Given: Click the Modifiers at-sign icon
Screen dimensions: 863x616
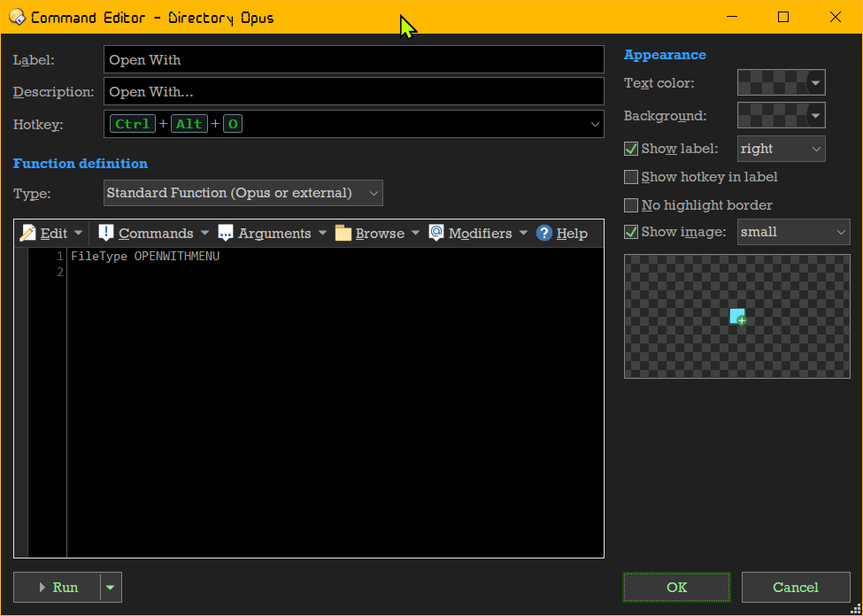Looking at the screenshot, I should pyautogui.click(x=436, y=233).
